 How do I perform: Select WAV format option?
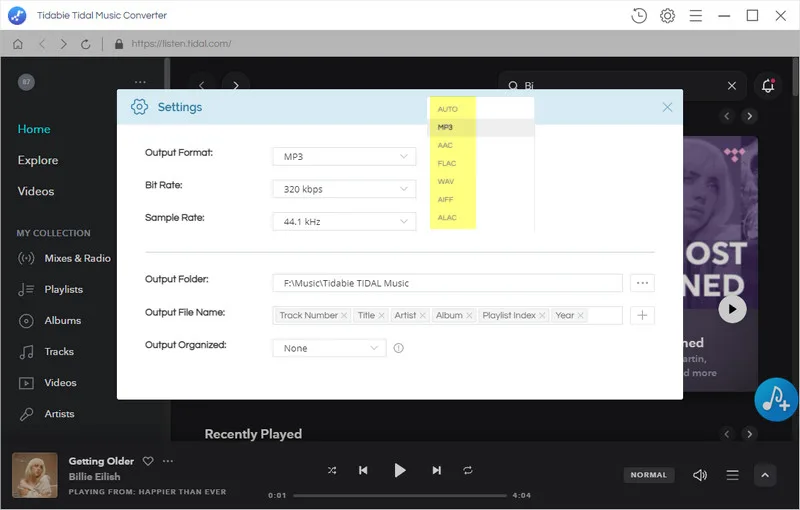pyautogui.click(x=481, y=182)
